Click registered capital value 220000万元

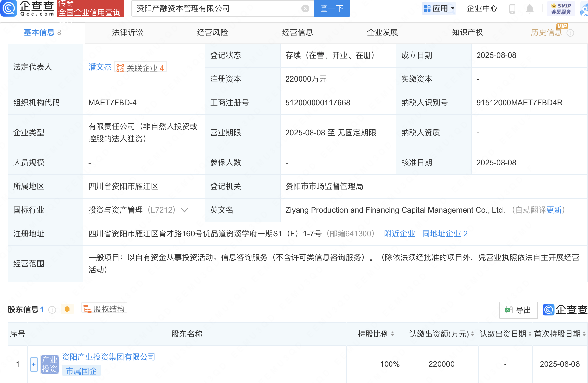(x=306, y=79)
